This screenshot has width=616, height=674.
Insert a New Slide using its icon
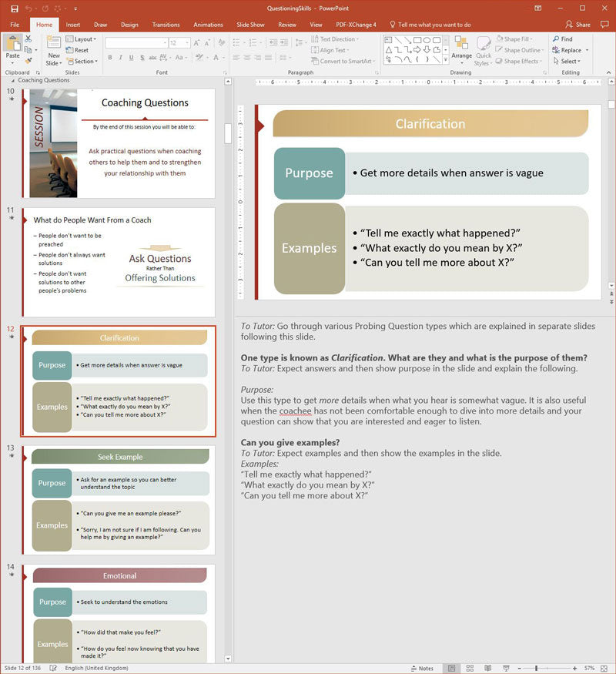pos(54,43)
